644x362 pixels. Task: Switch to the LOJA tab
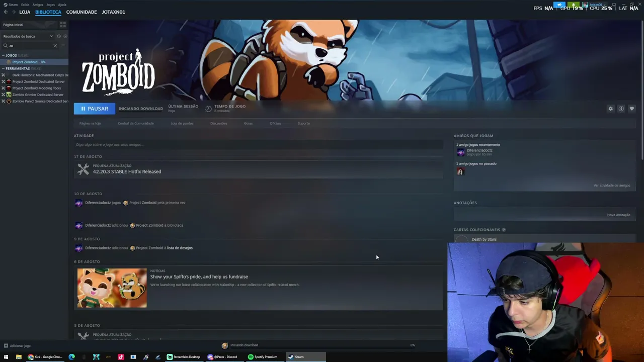(x=25, y=12)
